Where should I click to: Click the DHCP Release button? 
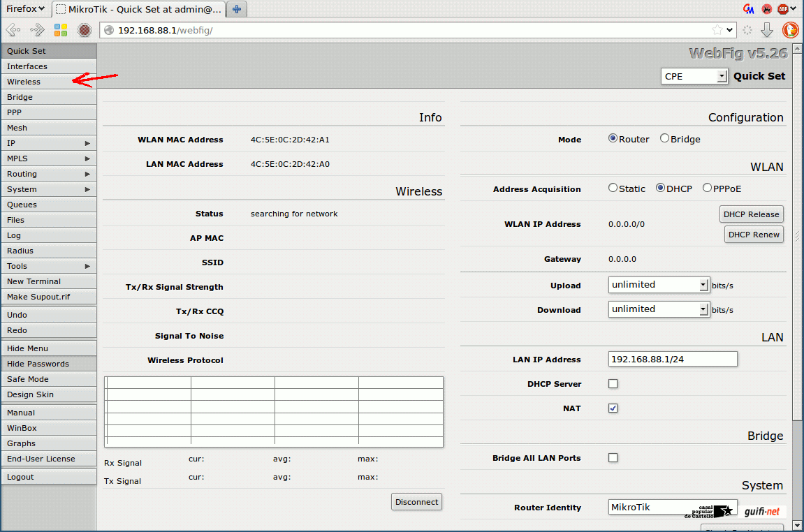[x=751, y=214]
